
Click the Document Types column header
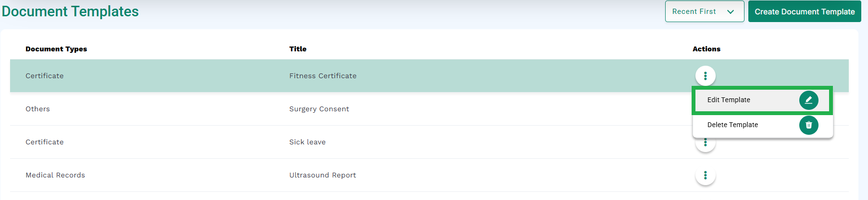click(56, 49)
